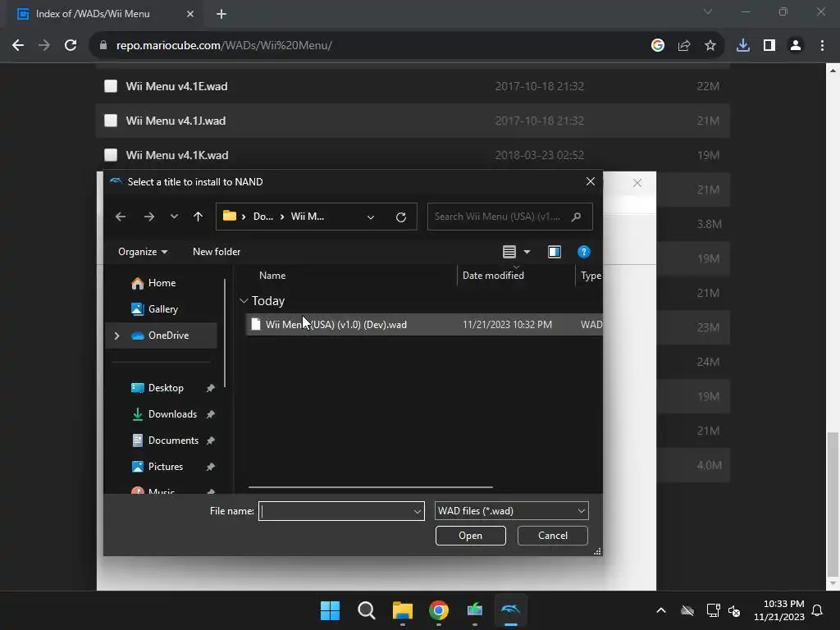Bookmark this page with the star

point(710,46)
